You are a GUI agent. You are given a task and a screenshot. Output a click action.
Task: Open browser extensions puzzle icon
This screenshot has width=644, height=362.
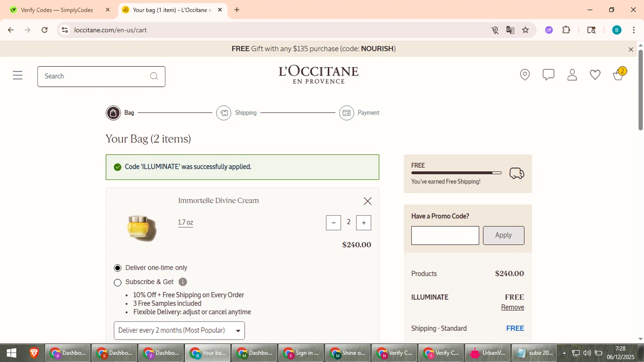coord(566,30)
